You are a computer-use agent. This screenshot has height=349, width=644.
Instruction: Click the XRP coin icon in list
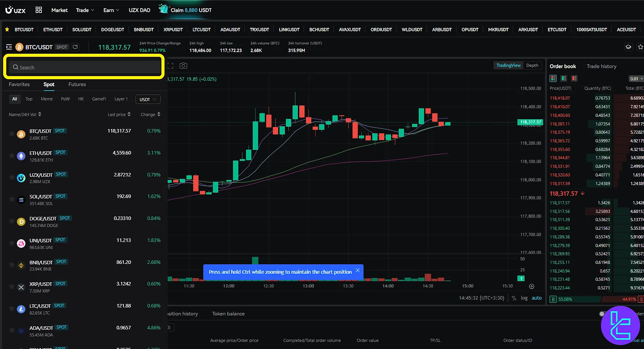coord(21,287)
